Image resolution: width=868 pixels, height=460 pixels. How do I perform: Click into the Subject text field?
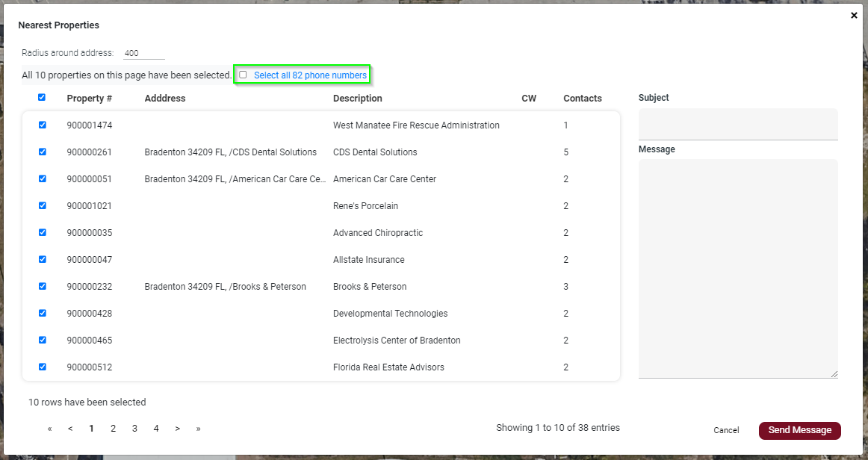point(737,123)
